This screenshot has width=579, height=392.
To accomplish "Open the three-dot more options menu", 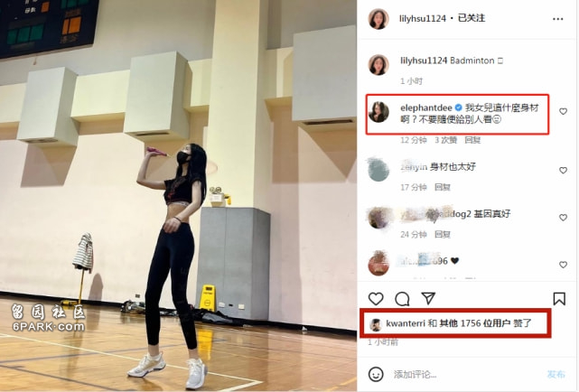I will [x=557, y=19].
